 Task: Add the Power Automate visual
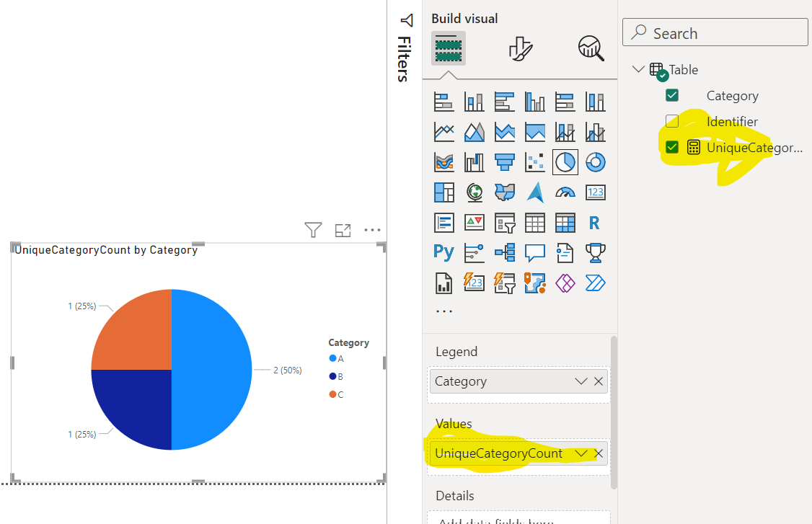click(596, 283)
